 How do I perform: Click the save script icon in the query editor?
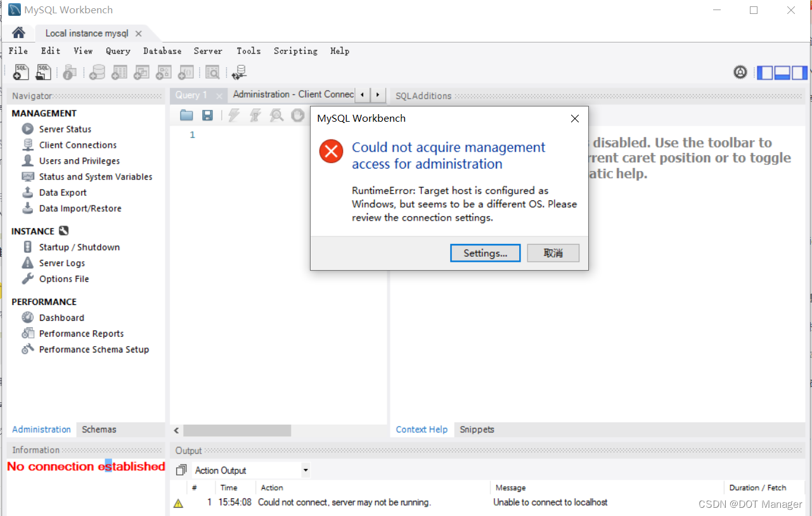click(x=207, y=115)
